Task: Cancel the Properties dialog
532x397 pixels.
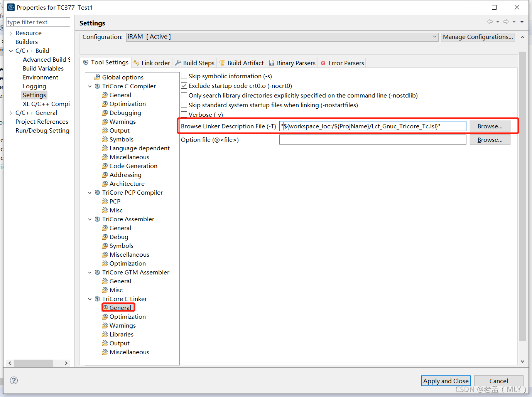Action: pyautogui.click(x=498, y=381)
